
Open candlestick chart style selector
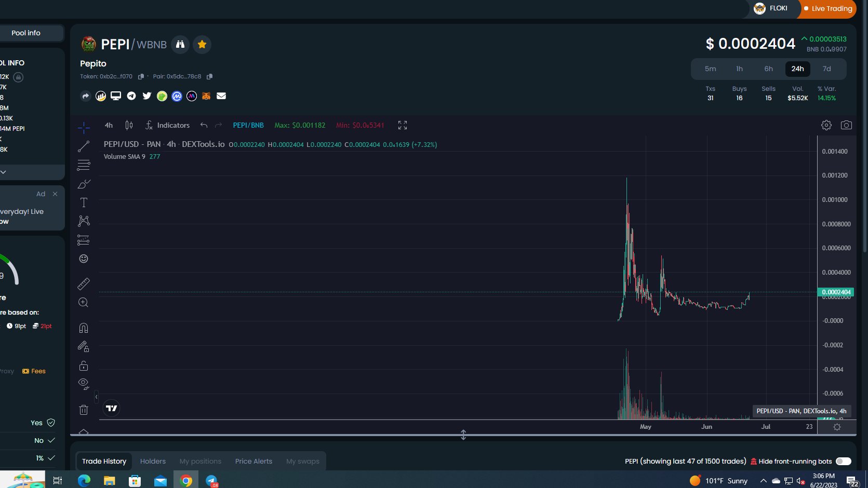point(129,125)
